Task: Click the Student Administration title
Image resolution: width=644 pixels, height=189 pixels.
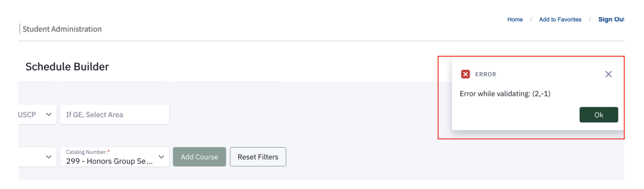Action: [62, 29]
